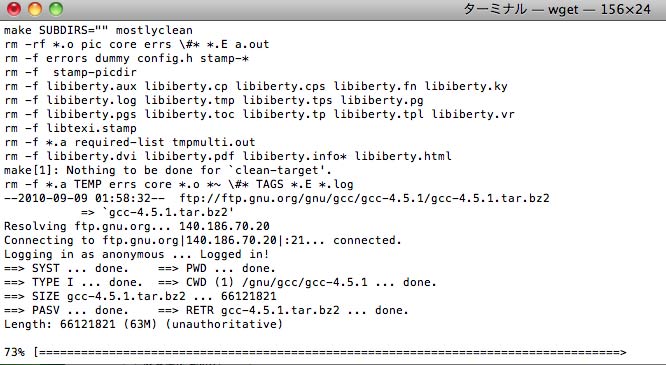Click 'libiberty.html' in the rm command
This screenshot has width=666, height=365.
pyautogui.click(x=403, y=156)
